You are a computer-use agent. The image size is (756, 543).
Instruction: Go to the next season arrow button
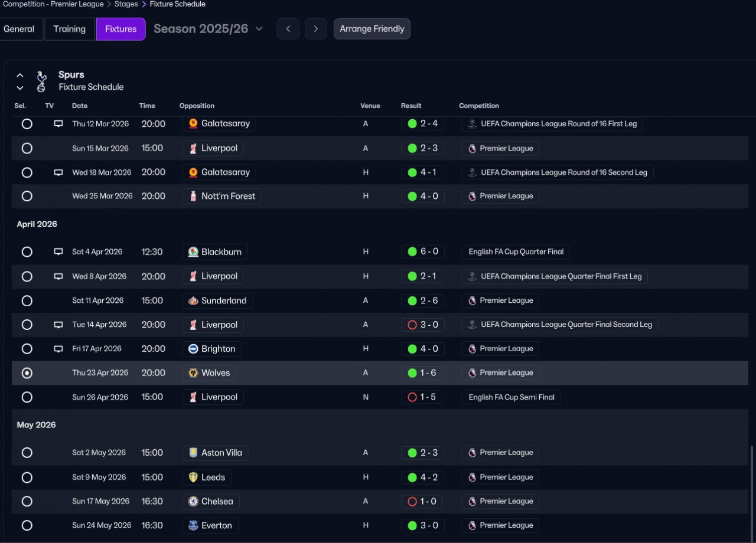click(316, 29)
